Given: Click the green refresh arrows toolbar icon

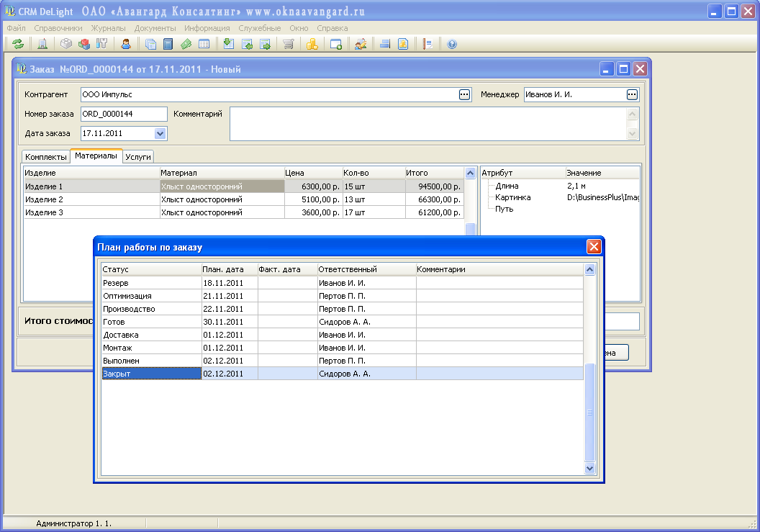Looking at the screenshot, I should [18, 44].
